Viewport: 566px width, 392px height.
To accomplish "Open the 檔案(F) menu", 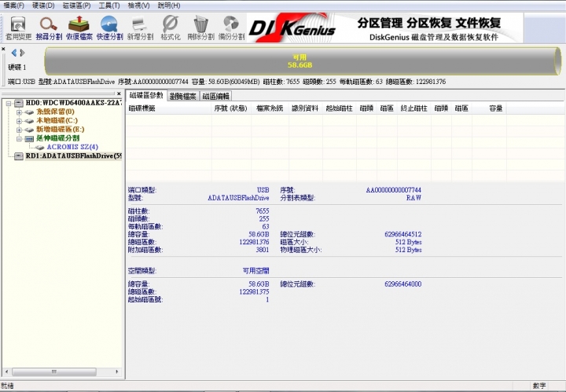I will point(13,5).
